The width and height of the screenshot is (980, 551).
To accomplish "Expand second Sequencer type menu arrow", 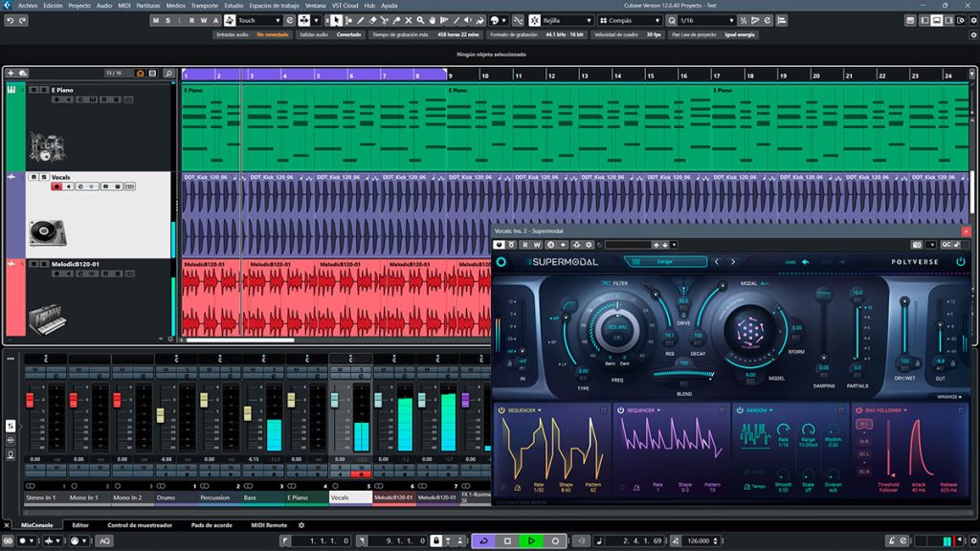I will pos(658,410).
